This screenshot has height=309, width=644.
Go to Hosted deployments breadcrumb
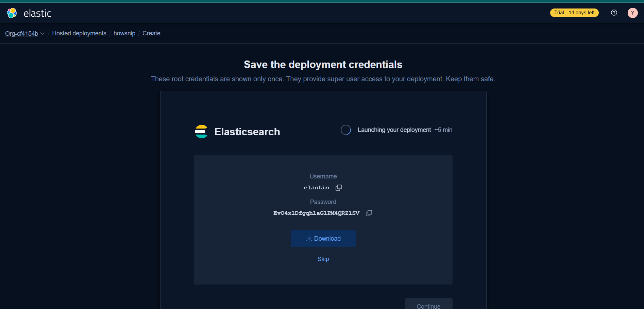click(x=79, y=33)
